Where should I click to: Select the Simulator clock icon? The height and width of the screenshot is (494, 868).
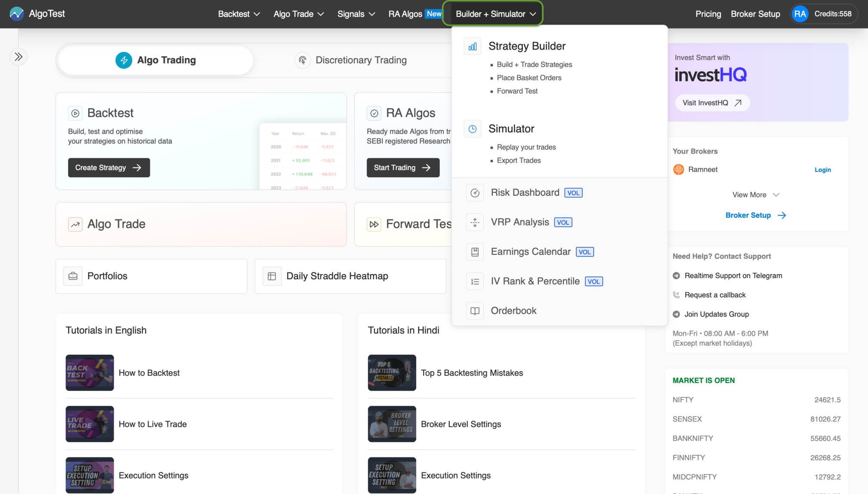(x=473, y=128)
